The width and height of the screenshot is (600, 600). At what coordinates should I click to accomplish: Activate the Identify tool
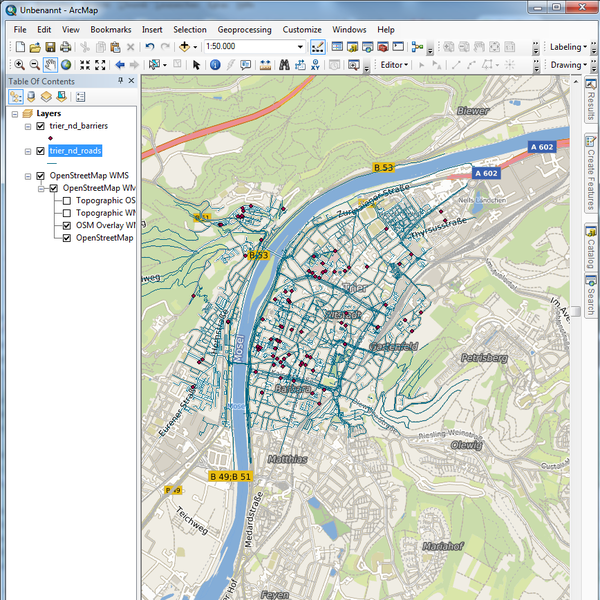click(215, 65)
